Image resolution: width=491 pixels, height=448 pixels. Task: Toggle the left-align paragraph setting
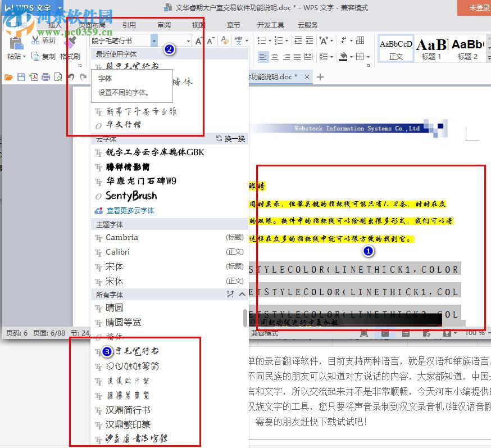(x=263, y=56)
